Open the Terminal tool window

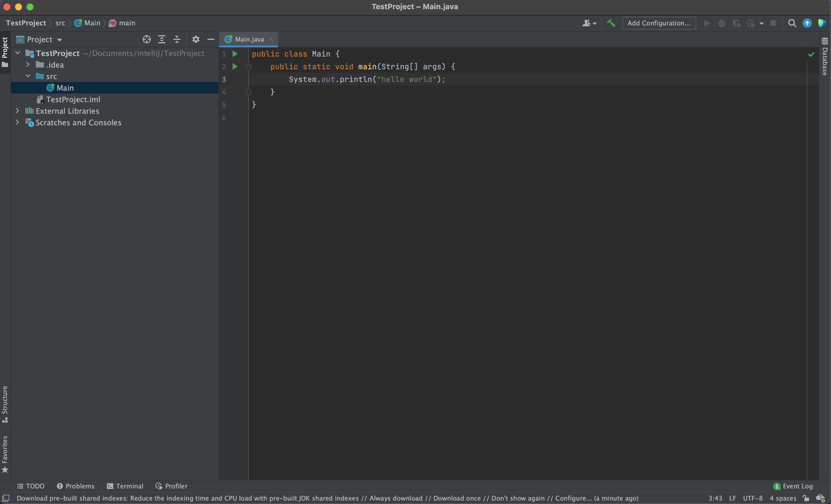tap(125, 486)
